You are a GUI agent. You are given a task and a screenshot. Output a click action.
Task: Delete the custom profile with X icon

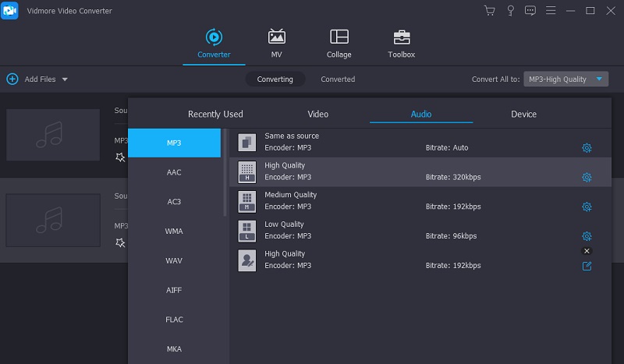point(587,251)
